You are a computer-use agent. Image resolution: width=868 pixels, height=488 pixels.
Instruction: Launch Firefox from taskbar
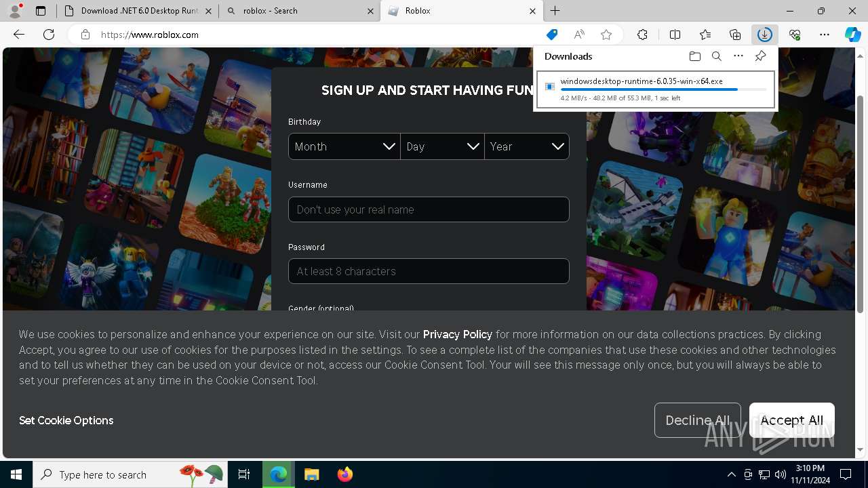coord(344,474)
